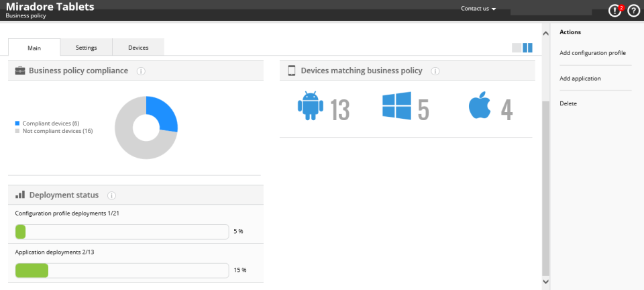
Task: Click the Apple logo icon
Action: pos(480,104)
